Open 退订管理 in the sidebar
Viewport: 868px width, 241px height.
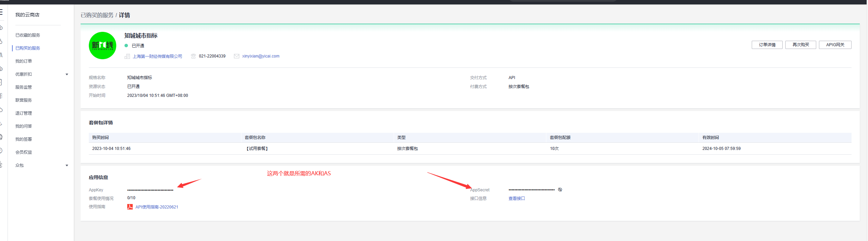[x=24, y=113]
